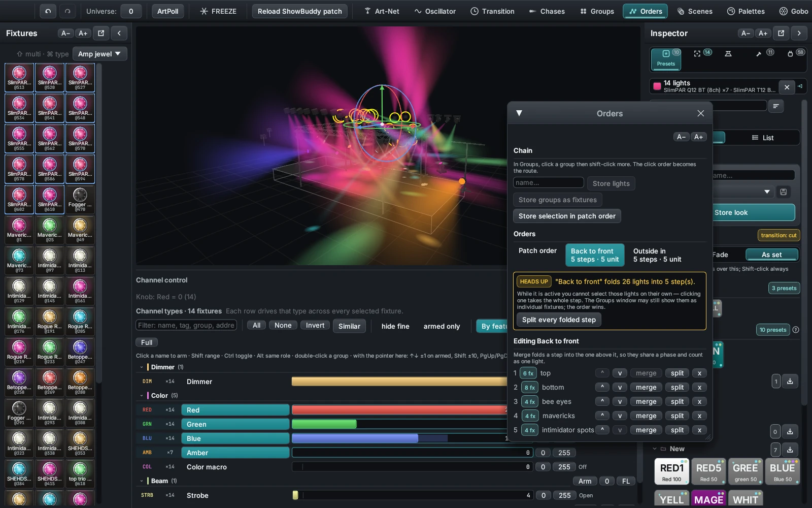
Task: Collapse the Beam channel group
Action: (x=142, y=481)
